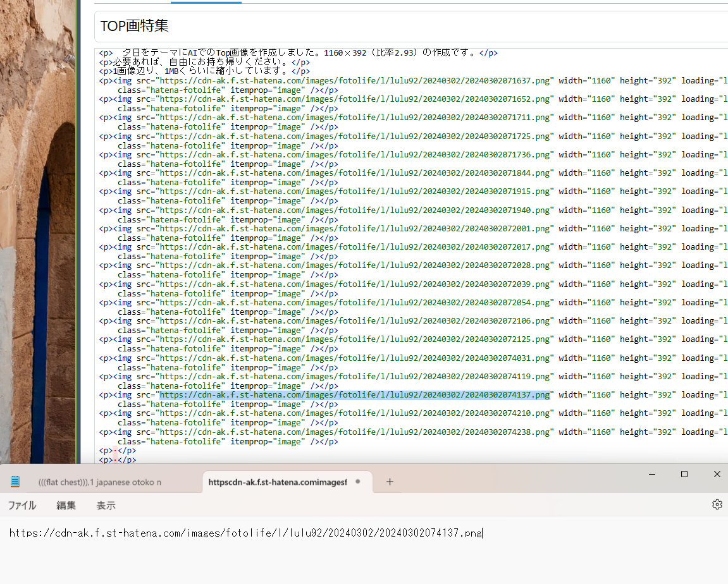
Task: Click the URL ending 20240302071844.png
Action: click(x=355, y=173)
